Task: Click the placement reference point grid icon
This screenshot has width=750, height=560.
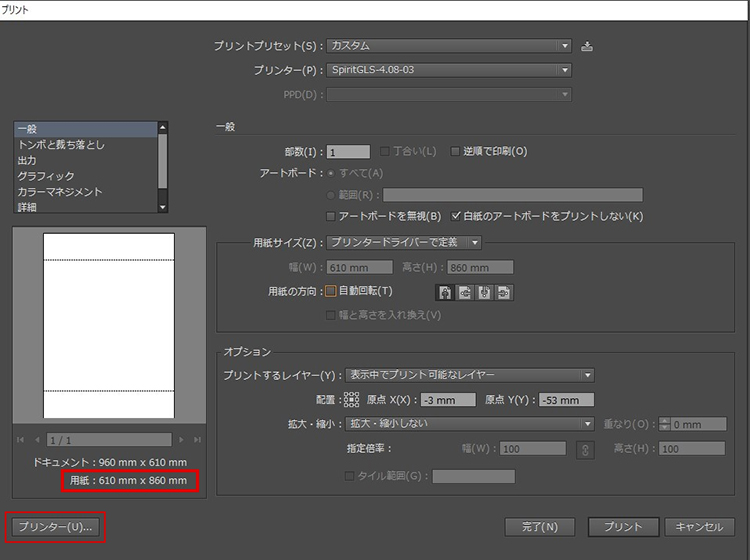Action: tap(351, 400)
